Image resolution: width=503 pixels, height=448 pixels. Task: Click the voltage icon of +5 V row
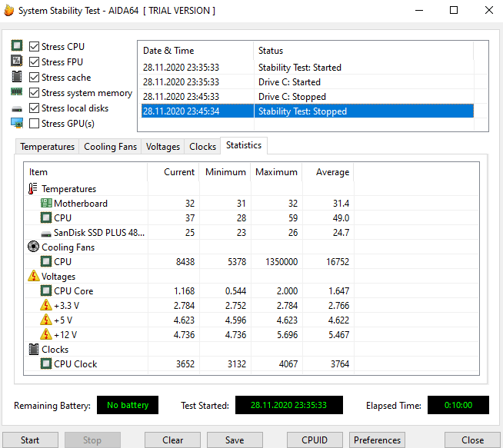point(46,320)
